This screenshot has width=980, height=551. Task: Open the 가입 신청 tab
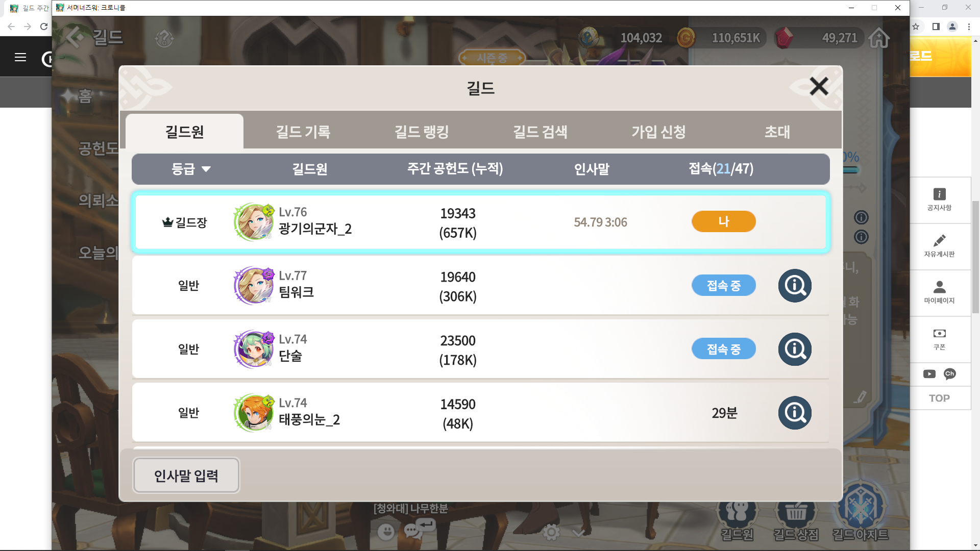tap(659, 132)
